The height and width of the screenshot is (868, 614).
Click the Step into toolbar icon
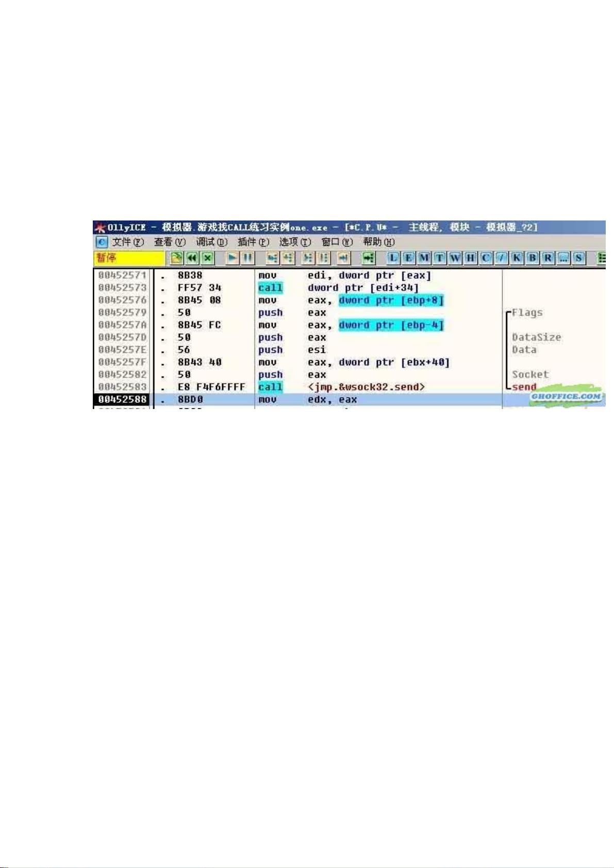(272, 258)
